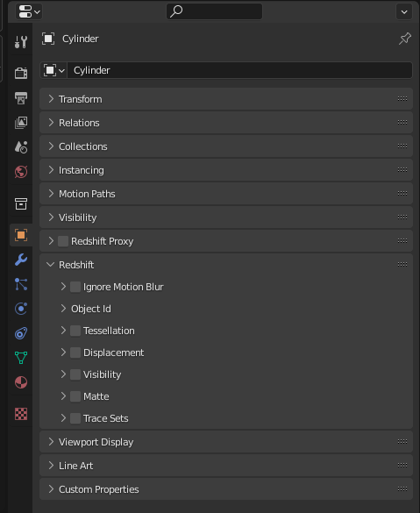Click the Redshift panel drag grip
Screen dimensions: 420x513
click(402, 264)
